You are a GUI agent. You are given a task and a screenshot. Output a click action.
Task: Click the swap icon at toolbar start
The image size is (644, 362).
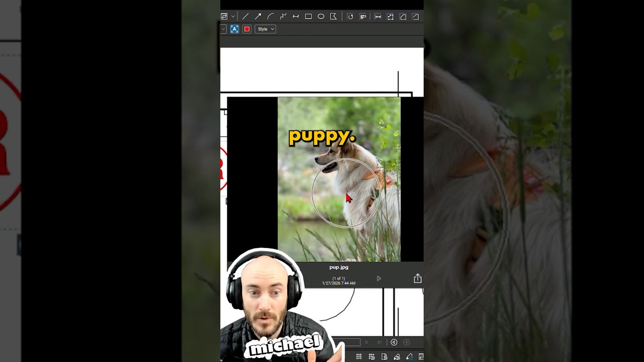tap(224, 17)
